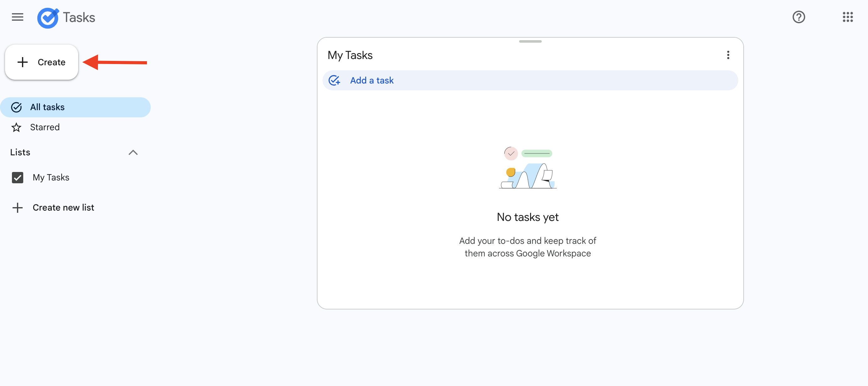The height and width of the screenshot is (386, 868).
Task: Collapse the Lists section chevron
Action: click(x=133, y=153)
